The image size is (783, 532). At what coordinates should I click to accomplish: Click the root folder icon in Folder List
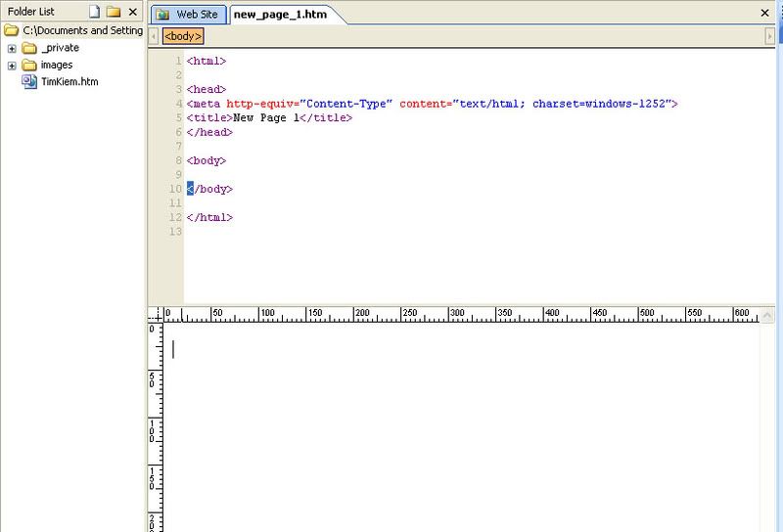point(11,31)
